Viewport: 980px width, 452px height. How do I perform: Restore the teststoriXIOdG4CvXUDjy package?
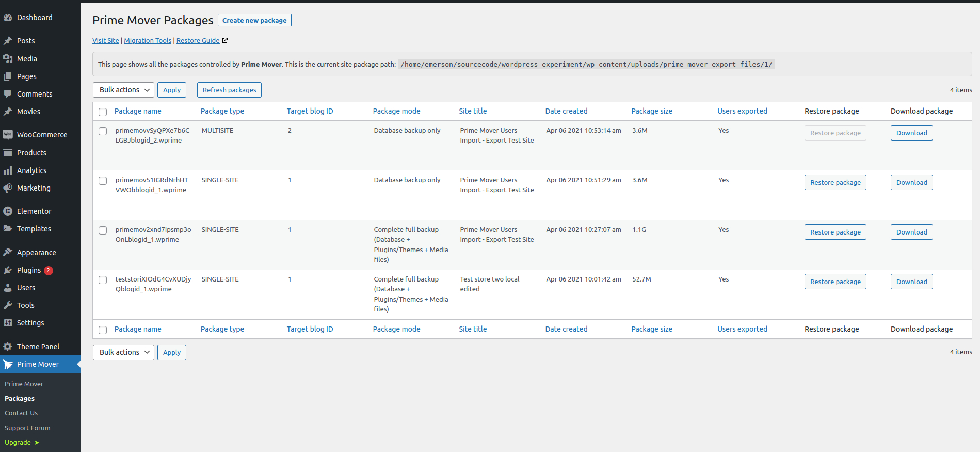point(836,282)
